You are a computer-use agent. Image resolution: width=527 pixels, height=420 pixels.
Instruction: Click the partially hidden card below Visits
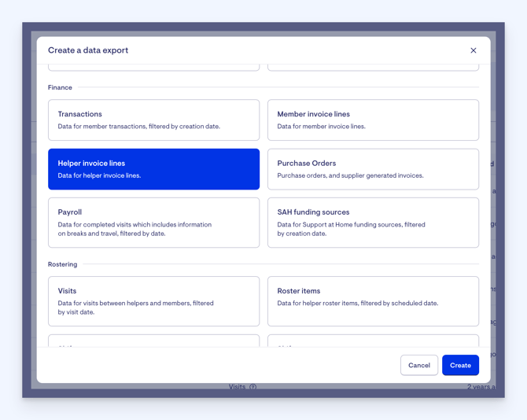(x=153, y=341)
